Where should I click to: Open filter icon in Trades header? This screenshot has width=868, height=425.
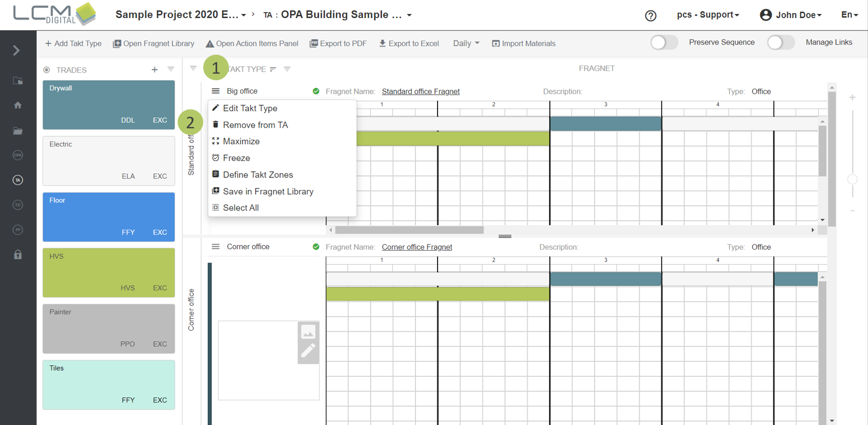[x=171, y=69]
